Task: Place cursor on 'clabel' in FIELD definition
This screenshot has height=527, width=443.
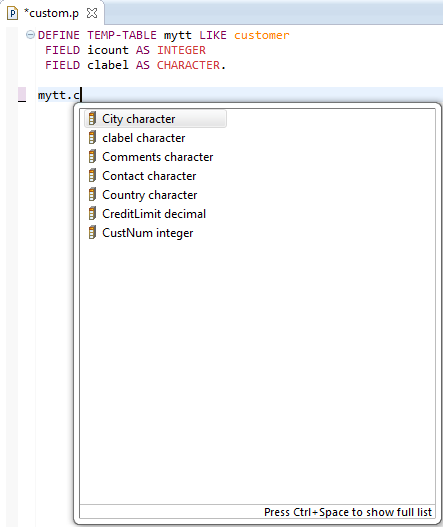Action: (108, 65)
